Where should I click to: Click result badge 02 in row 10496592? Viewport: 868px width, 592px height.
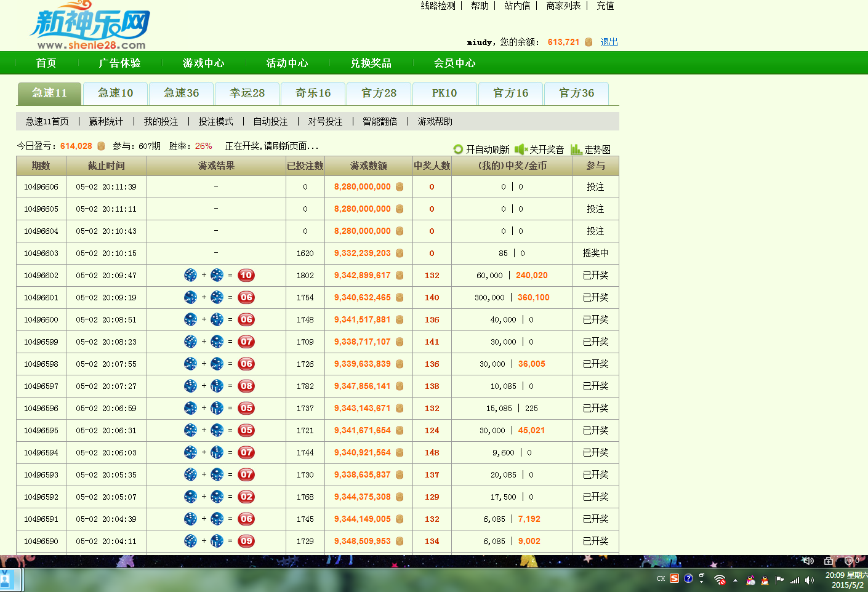pos(246,497)
